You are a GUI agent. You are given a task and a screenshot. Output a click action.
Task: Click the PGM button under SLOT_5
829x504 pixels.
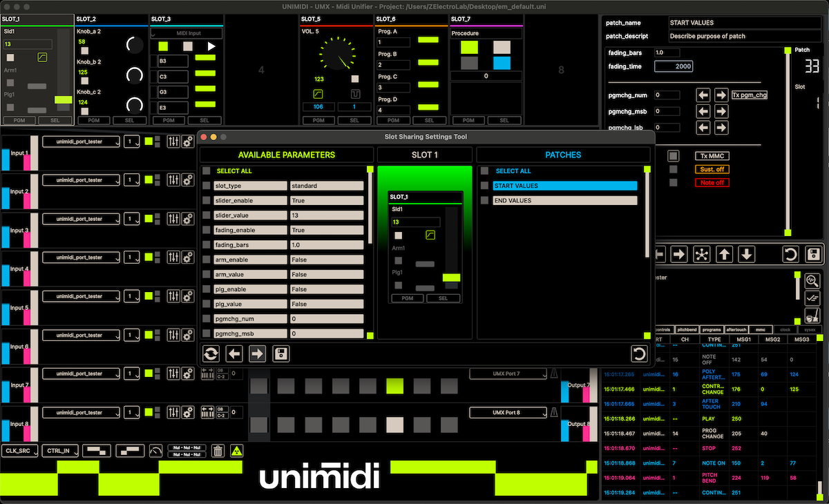tap(318, 120)
